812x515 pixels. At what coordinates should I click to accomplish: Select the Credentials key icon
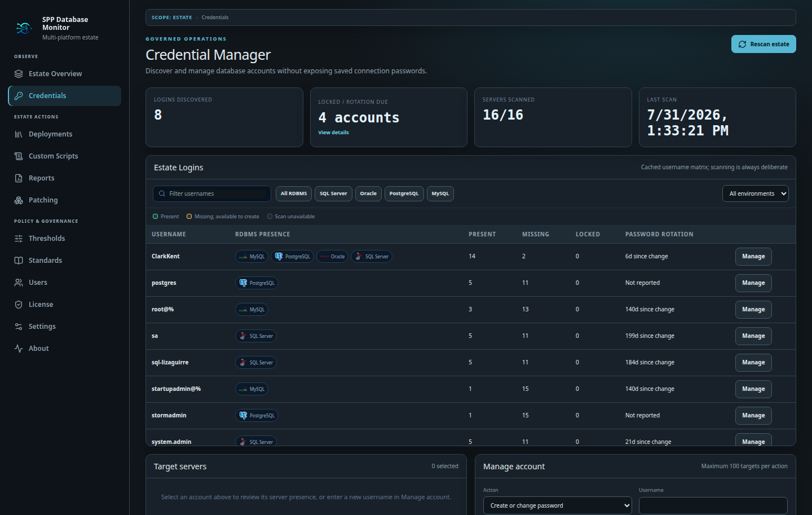[19, 96]
